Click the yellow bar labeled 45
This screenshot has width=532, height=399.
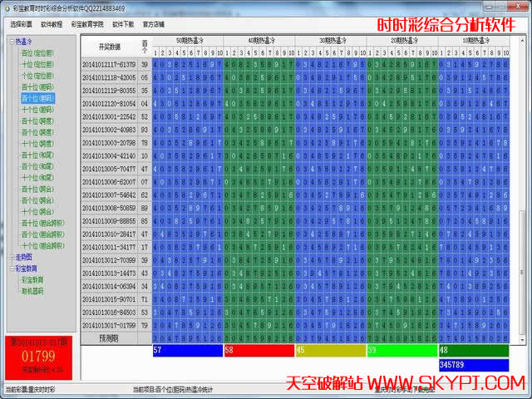click(330, 352)
